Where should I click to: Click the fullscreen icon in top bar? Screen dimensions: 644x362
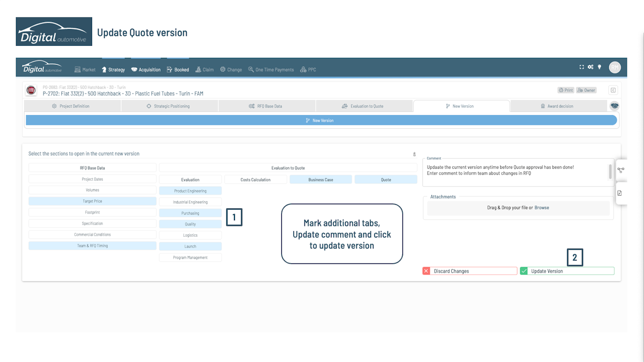pyautogui.click(x=582, y=67)
